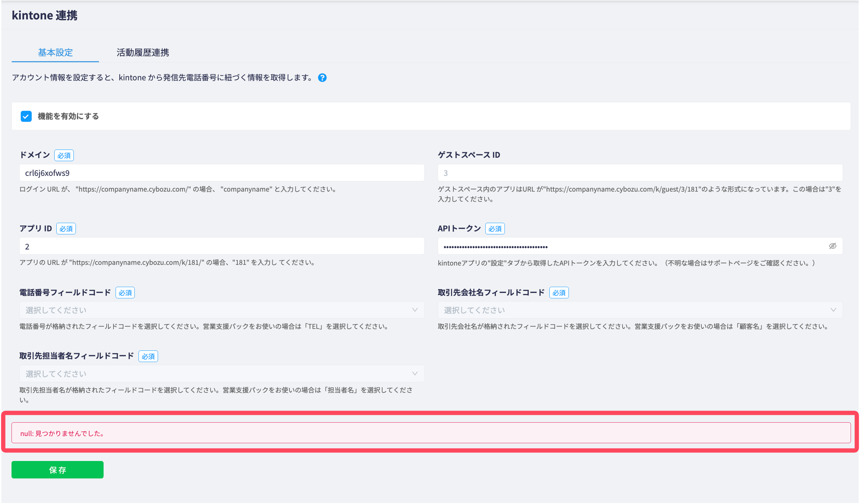Expand the 電話番号フィールドコード dropdown
The width and height of the screenshot is (860, 504).
click(222, 310)
